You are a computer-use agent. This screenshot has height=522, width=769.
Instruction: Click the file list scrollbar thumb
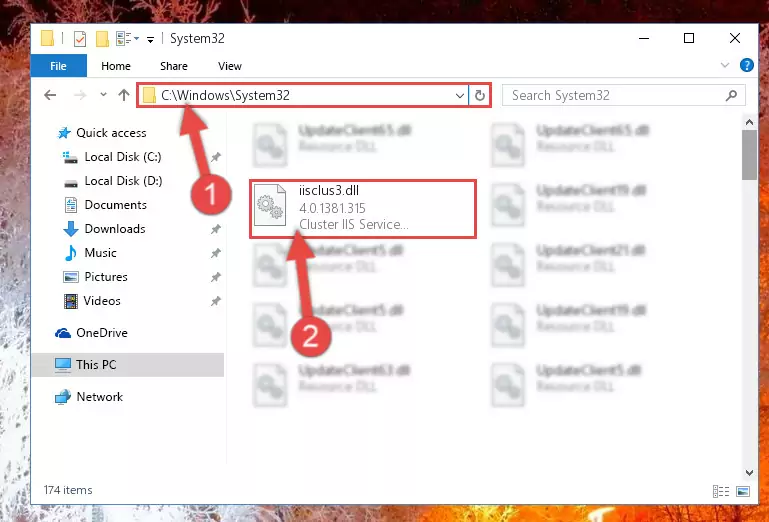749,155
